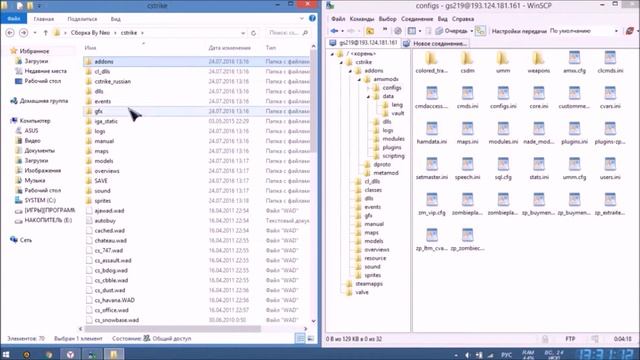Click the panel layout icon in WinSCP toolbar
640x360 pixels.
pos(412,31)
